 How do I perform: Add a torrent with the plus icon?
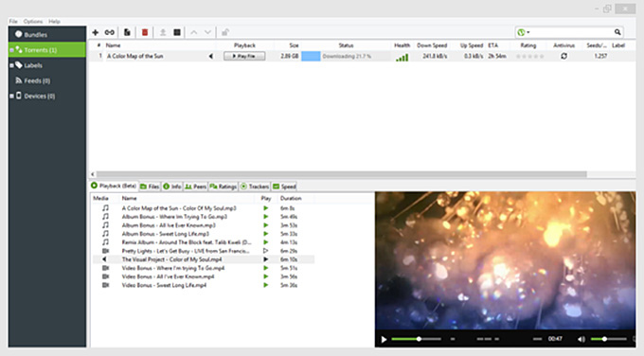click(96, 32)
